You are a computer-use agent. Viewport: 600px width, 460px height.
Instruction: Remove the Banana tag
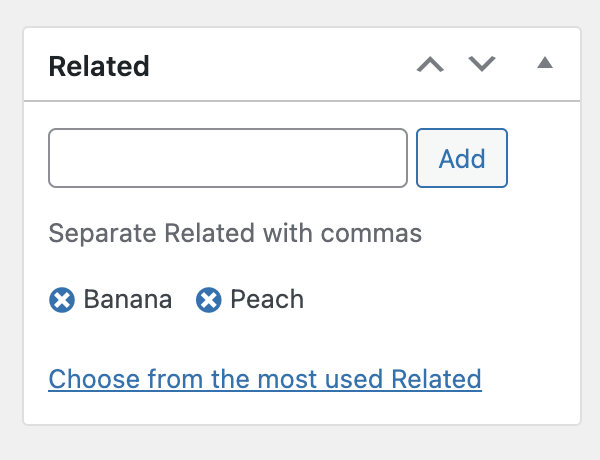pyautogui.click(x=62, y=300)
